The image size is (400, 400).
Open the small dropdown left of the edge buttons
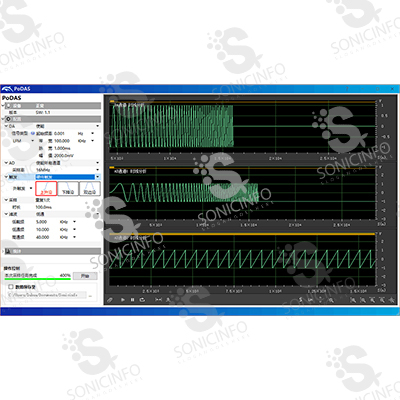tap(31, 188)
